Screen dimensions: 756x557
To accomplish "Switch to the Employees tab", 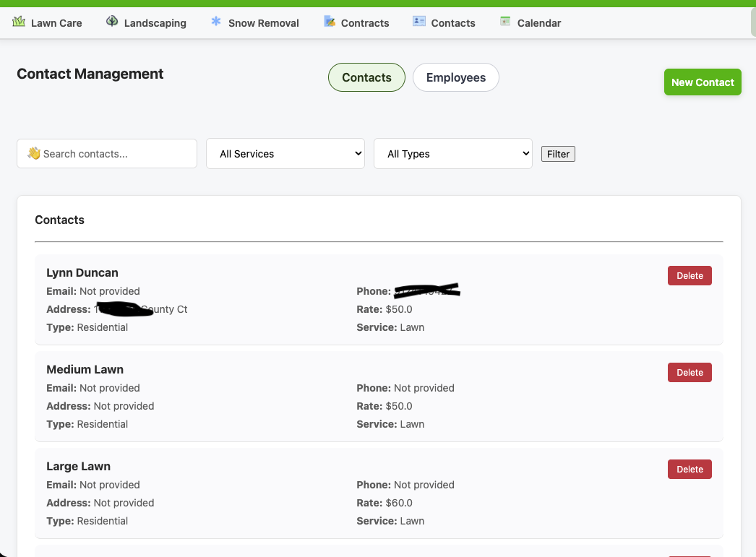I will coord(455,77).
